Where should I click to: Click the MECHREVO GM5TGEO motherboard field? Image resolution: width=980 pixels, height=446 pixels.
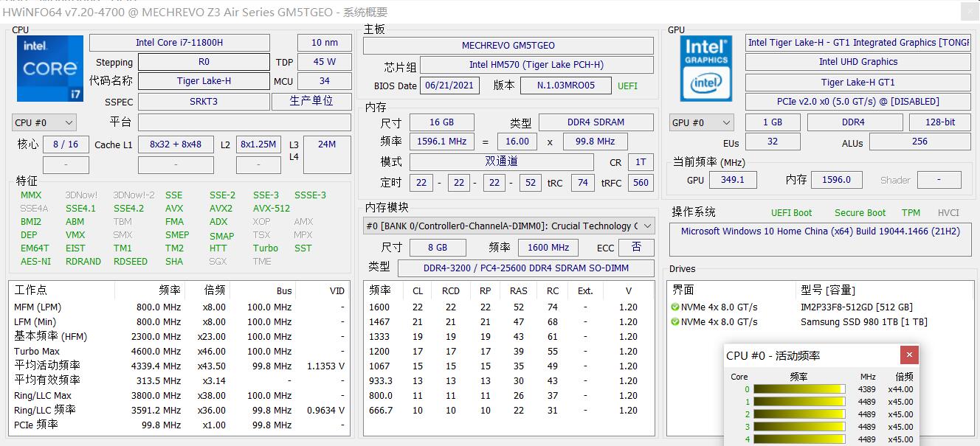(x=508, y=45)
